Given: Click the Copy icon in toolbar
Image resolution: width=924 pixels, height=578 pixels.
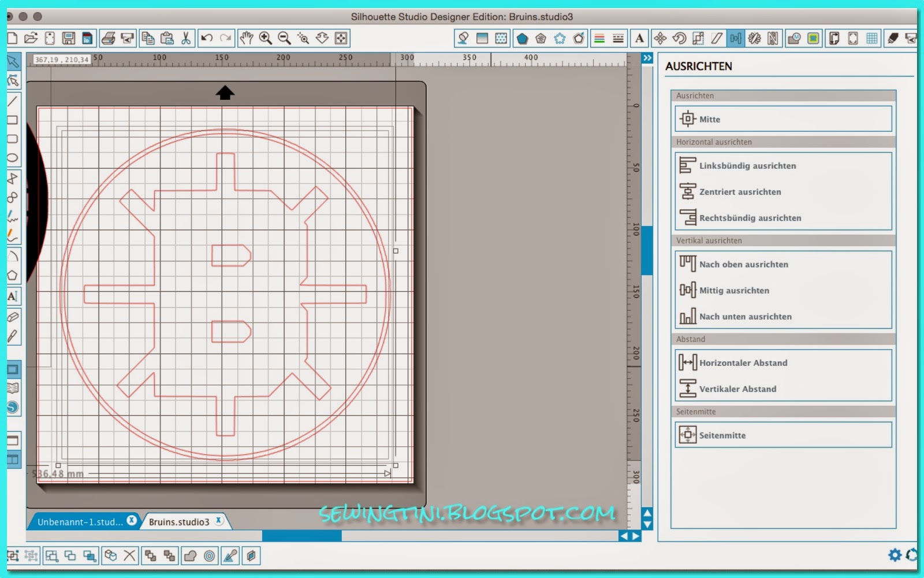Looking at the screenshot, I should (148, 38).
